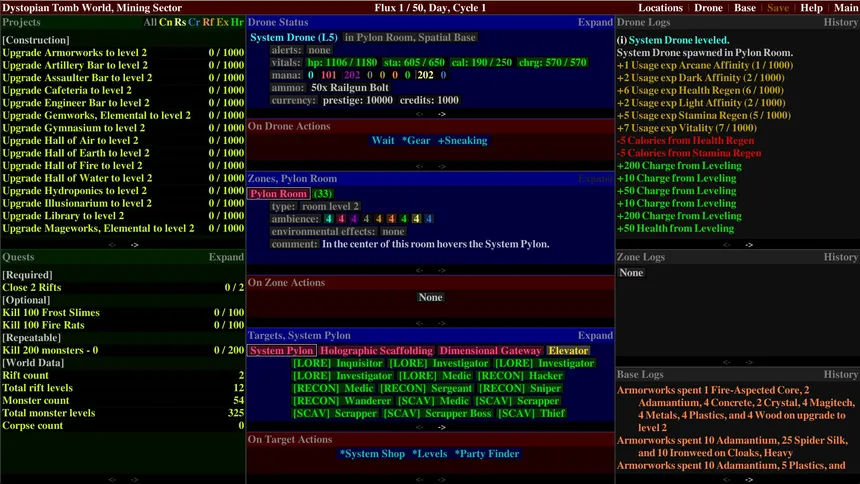Image resolution: width=860 pixels, height=484 pixels.
Task: Open the Base menu
Action: point(745,8)
